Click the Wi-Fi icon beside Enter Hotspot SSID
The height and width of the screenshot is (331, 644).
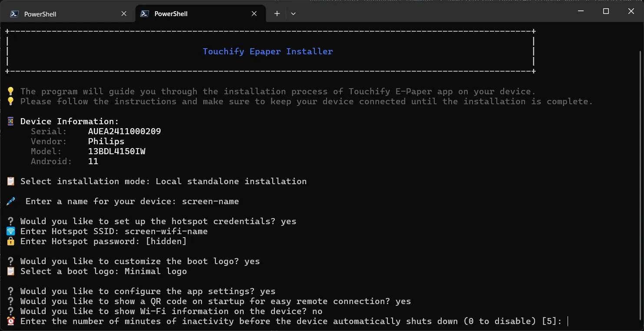click(11, 231)
